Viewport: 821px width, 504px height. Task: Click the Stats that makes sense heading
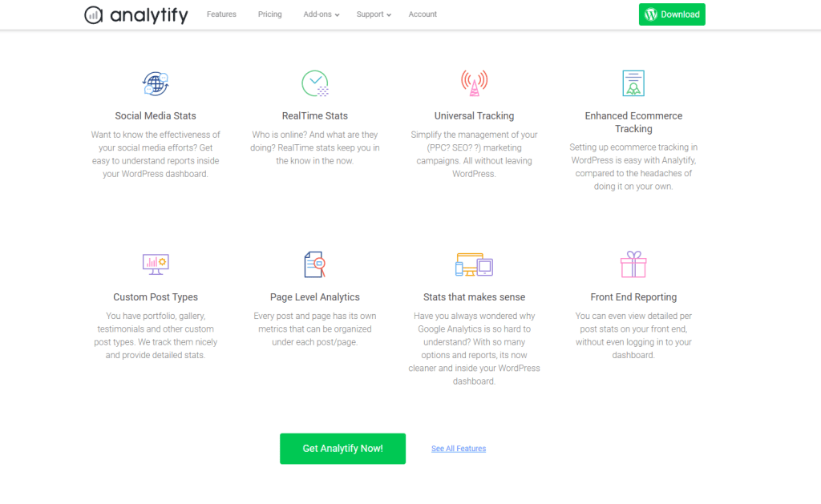(x=475, y=297)
